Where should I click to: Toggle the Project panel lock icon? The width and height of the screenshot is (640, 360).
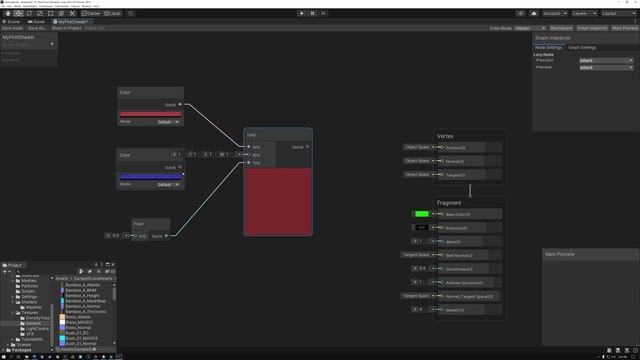[x=96, y=265]
